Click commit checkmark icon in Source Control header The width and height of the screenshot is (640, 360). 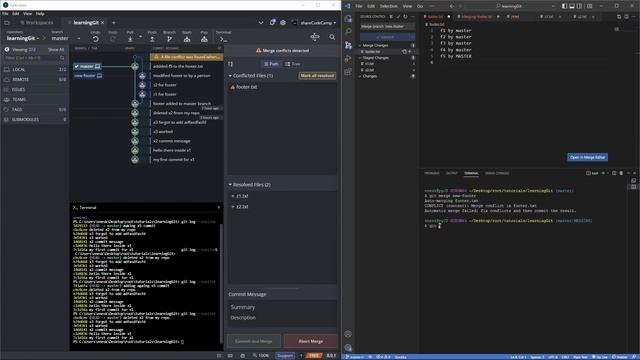(x=398, y=17)
